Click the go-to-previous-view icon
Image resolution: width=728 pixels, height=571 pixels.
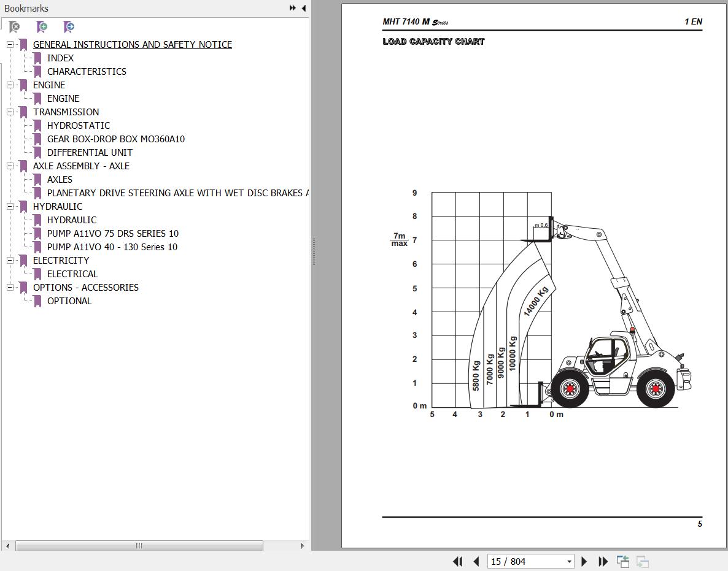622,562
